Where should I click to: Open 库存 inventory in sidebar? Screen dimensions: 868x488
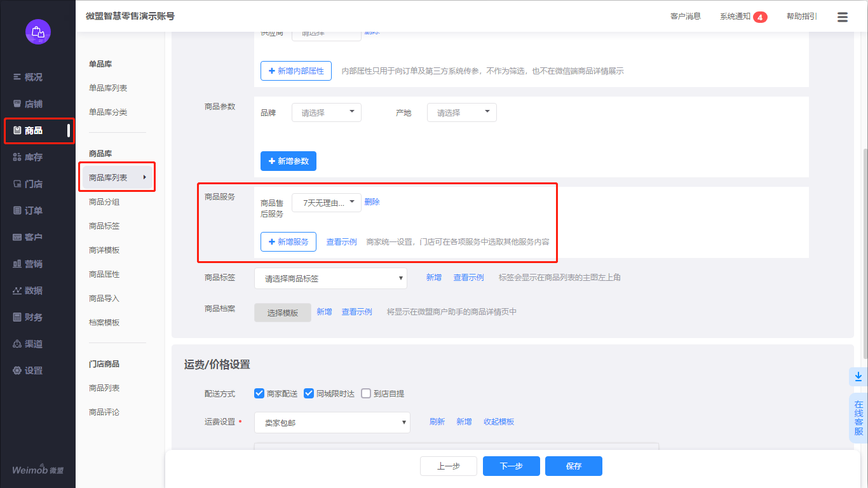[x=28, y=157]
